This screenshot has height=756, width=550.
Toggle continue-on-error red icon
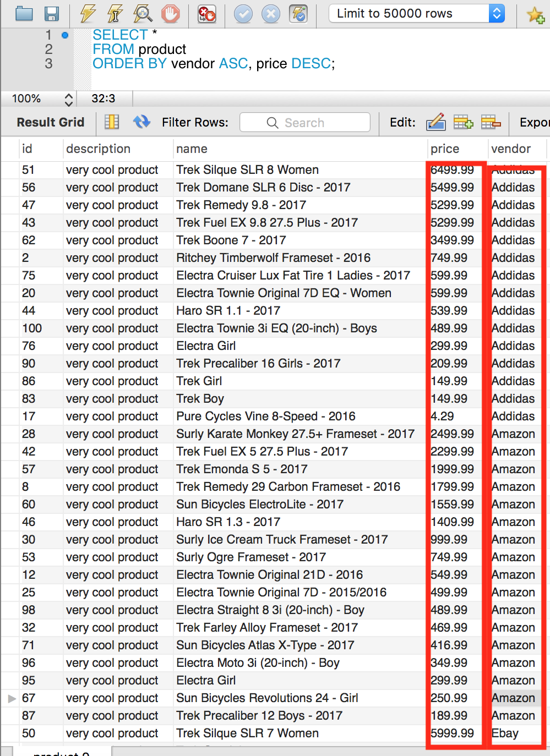coord(207,13)
